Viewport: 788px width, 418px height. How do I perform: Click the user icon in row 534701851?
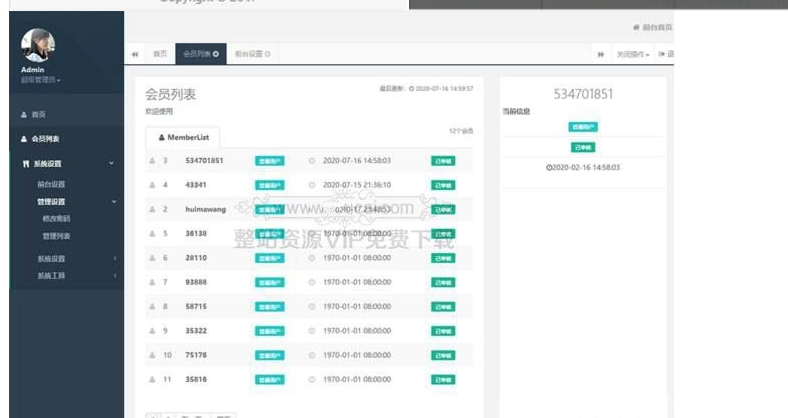click(x=152, y=161)
